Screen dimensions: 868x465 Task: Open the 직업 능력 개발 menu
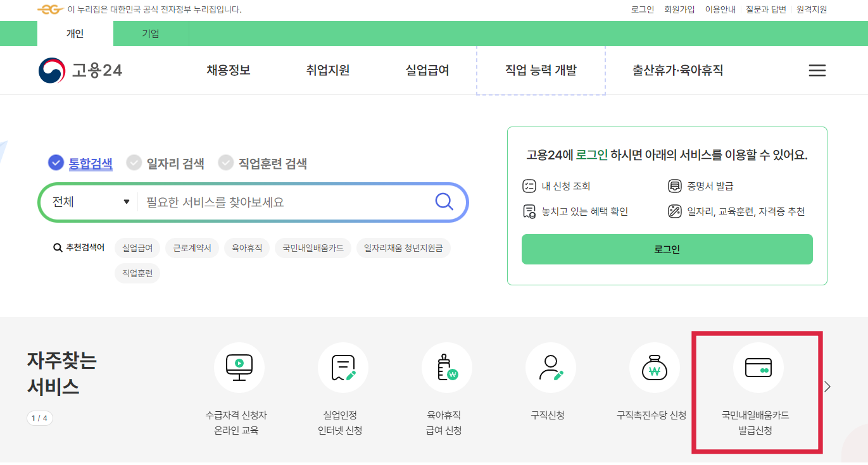point(541,70)
